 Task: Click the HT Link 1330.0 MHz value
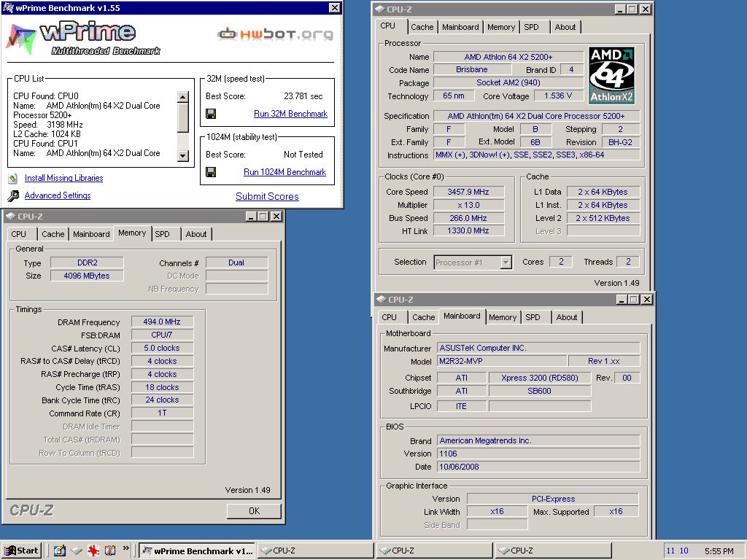pos(468,231)
